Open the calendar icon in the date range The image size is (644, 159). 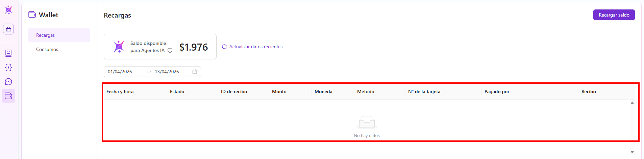click(195, 72)
